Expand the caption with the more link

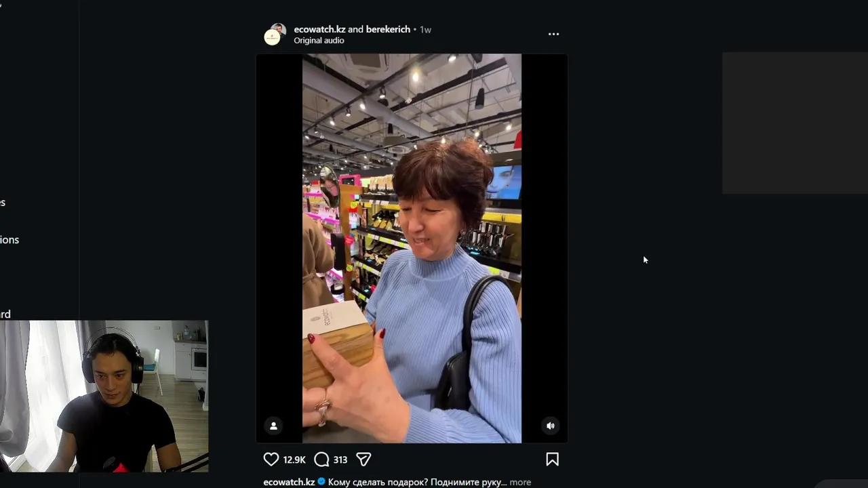[520, 483]
